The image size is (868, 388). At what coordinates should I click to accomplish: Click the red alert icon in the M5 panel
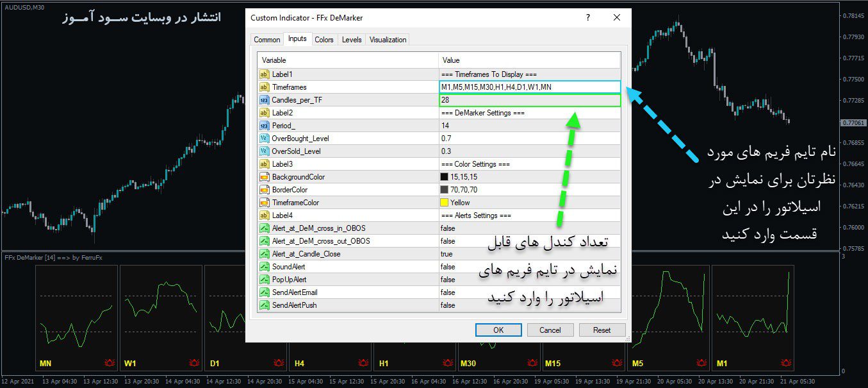pyautogui.click(x=701, y=364)
